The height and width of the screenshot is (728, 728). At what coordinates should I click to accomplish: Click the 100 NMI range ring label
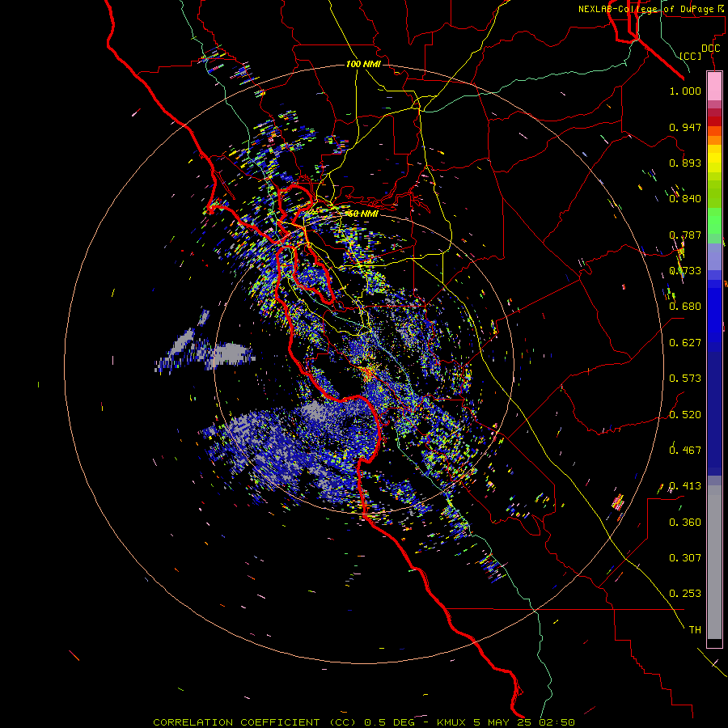[363, 64]
